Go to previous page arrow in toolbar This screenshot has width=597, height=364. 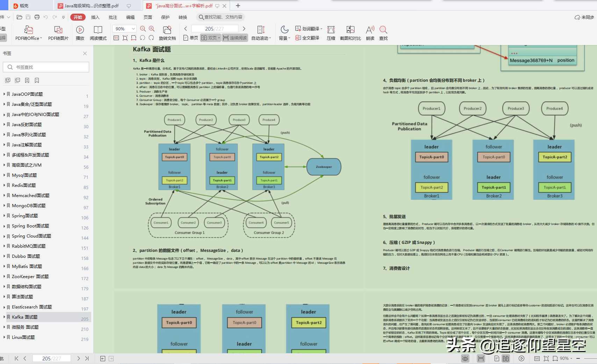pyautogui.click(x=186, y=29)
